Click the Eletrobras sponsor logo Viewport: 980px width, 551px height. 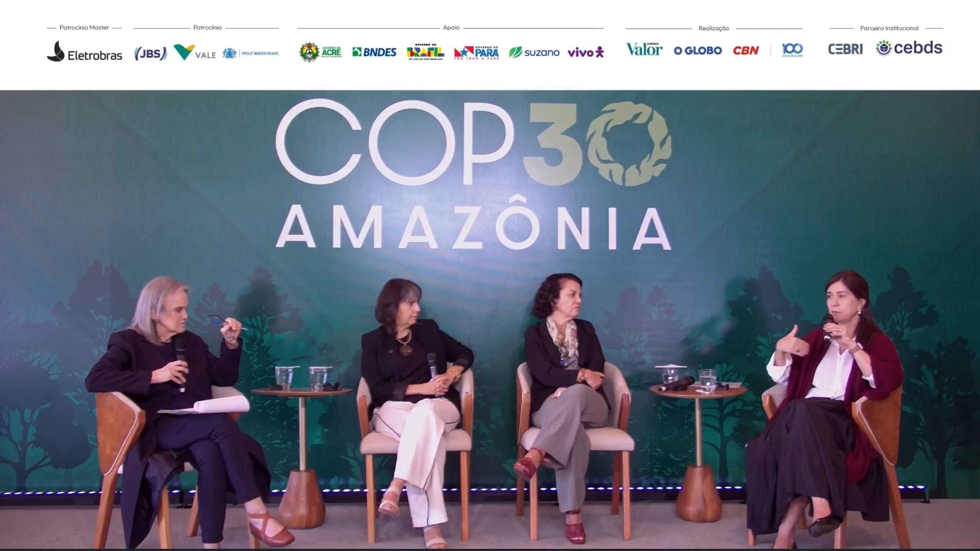click(x=84, y=51)
